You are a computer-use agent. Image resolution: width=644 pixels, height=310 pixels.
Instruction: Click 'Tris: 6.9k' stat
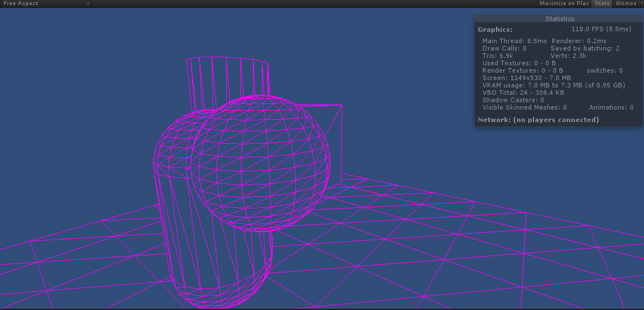point(498,56)
